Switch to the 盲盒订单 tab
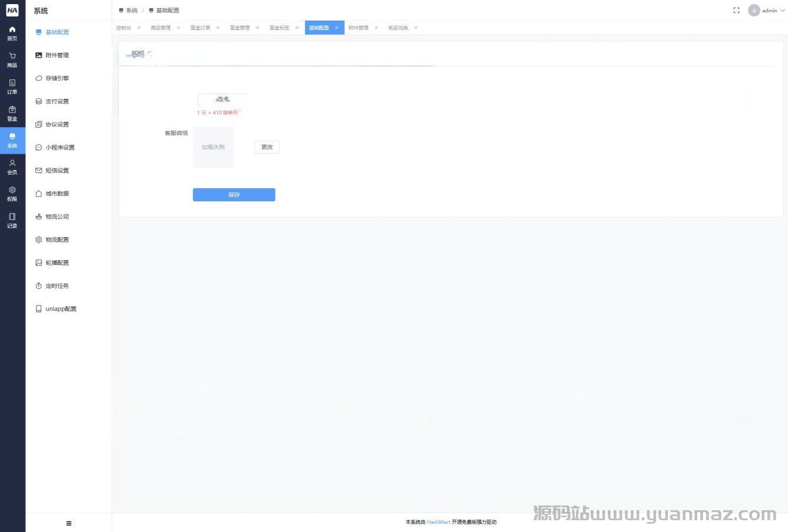788x532 pixels. [200, 28]
